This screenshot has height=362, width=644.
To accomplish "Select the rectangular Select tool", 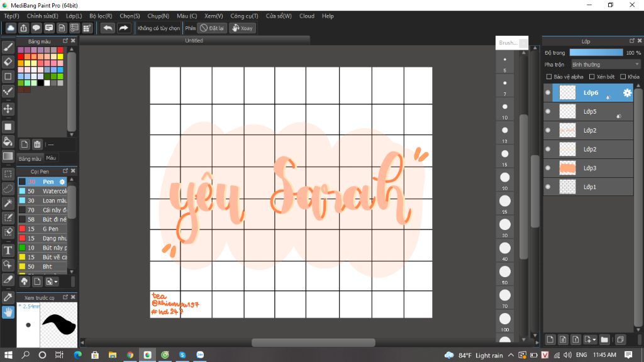I will click(8, 174).
